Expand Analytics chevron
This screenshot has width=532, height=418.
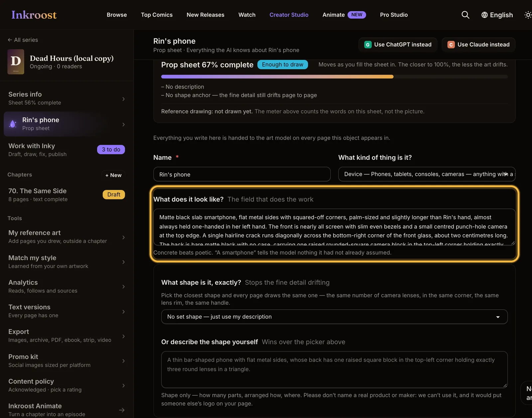coord(123,286)
